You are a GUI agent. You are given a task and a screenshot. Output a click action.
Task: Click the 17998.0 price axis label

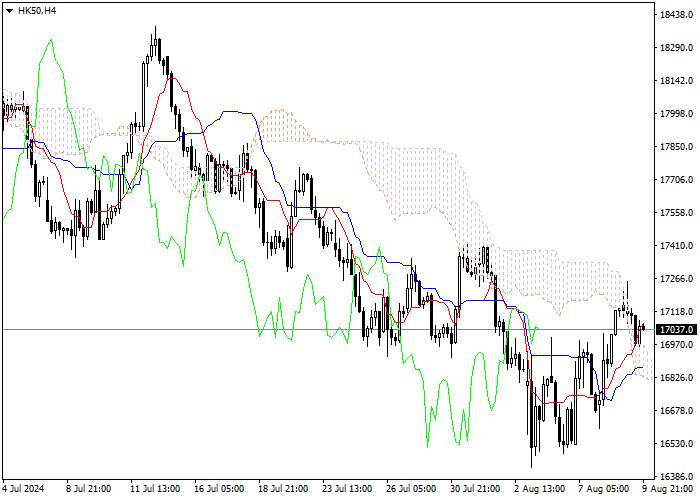pyautogui.click(x=676, y=114)
